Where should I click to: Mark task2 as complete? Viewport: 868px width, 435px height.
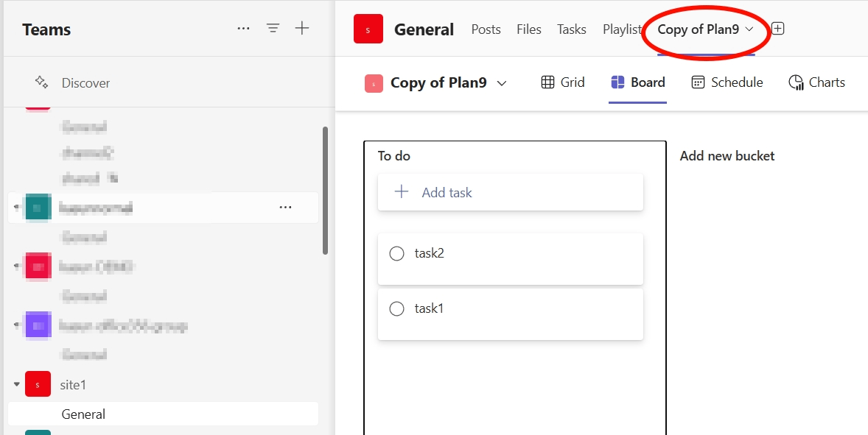click(x=396, y=254)
